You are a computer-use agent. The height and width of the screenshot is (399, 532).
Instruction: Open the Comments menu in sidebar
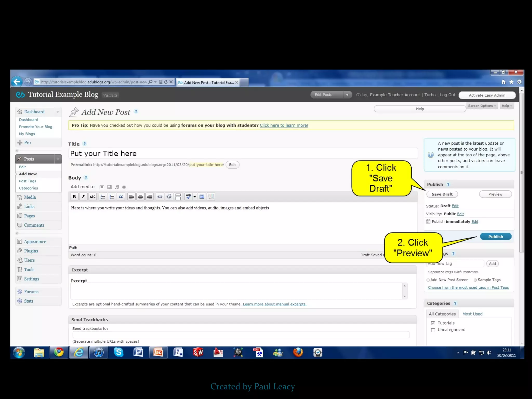coord(34,225)
